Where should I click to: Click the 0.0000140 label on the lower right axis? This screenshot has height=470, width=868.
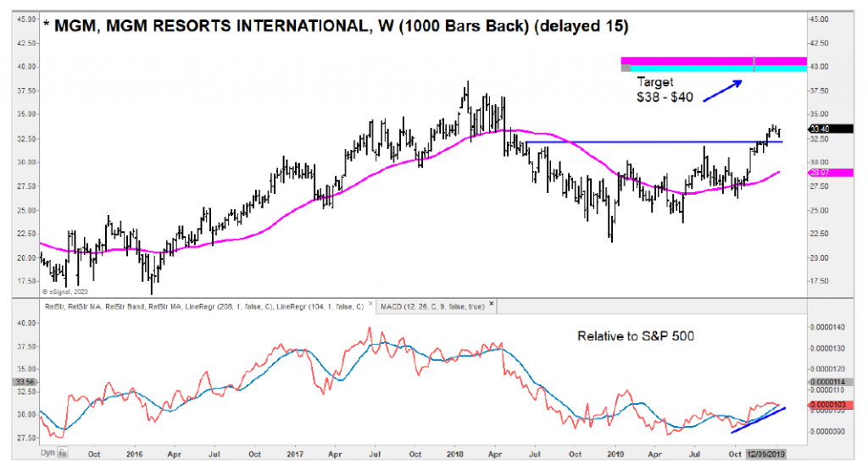(828, 328)
